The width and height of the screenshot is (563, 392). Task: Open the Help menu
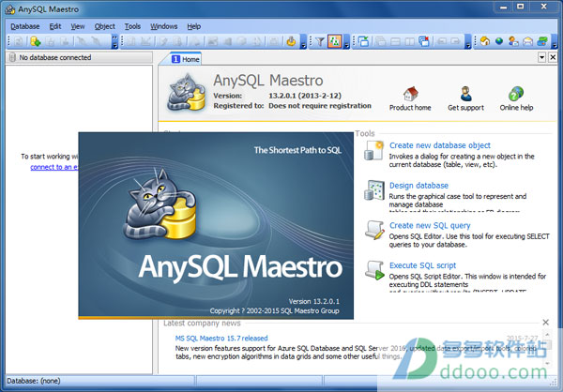pos(194,26)
